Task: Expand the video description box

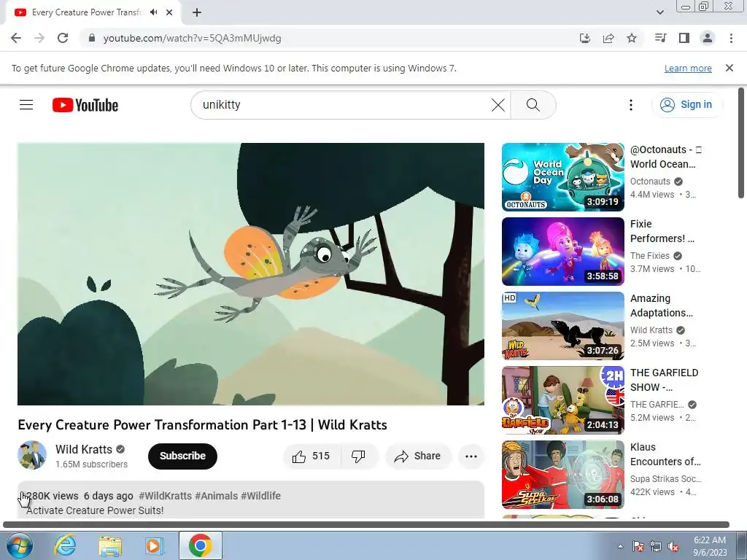Action: click(251, 500)
